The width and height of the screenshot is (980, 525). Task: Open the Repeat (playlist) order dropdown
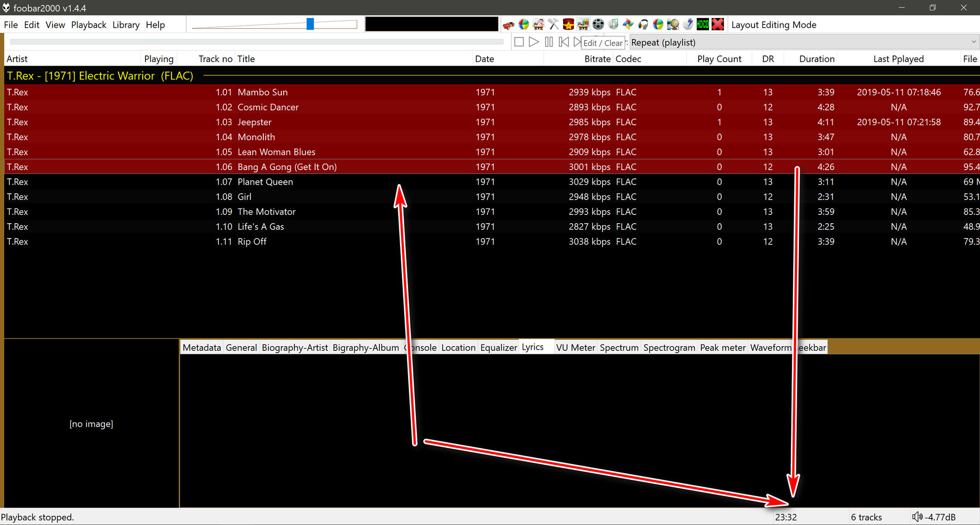[804, 42]
